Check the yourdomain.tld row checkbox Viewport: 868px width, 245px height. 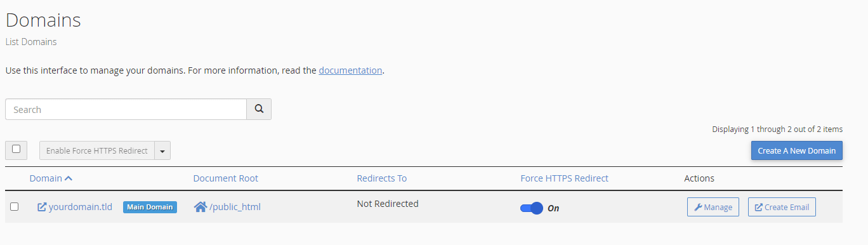[15, 207]
